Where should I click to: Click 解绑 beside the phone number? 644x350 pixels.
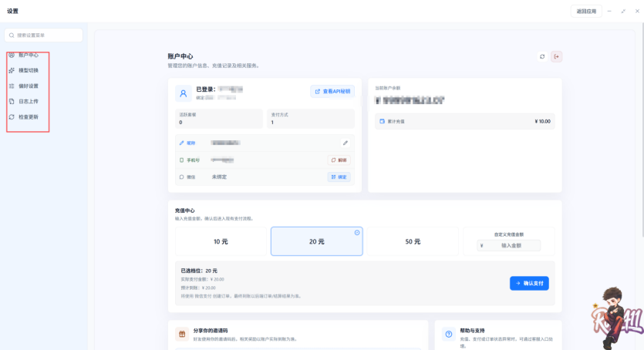pyautogui.click(x=339, y=160)
